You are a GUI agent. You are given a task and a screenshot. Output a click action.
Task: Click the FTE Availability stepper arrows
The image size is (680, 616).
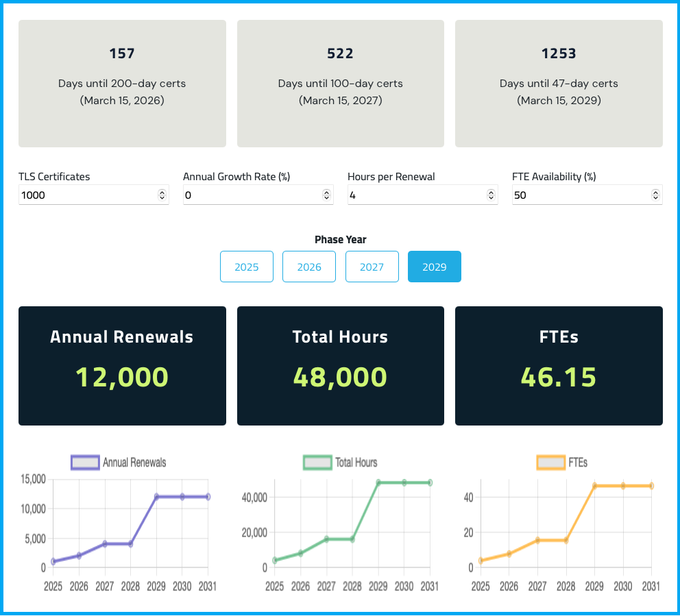click(x=655, y=195)
